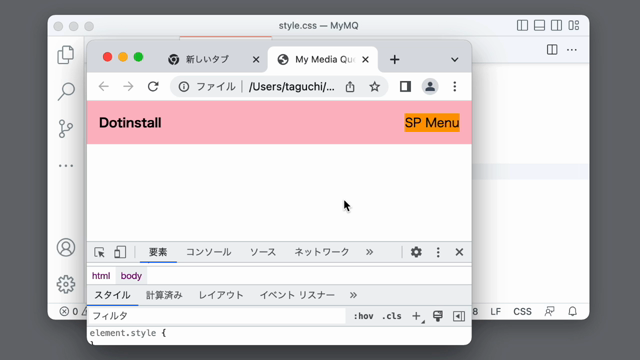The image size is (640, 360).
Task: Open Accounts icon in VS Code
Action: click(66, 247)
